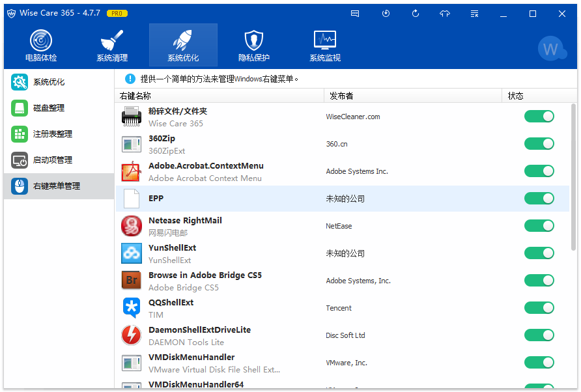
Task: Click the vertical scrollbar of the list
Action: (574, 177)
